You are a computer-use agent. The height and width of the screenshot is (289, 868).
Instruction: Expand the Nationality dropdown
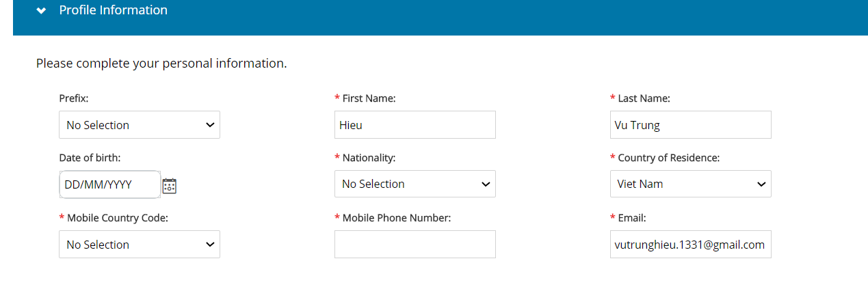(415, 184)
